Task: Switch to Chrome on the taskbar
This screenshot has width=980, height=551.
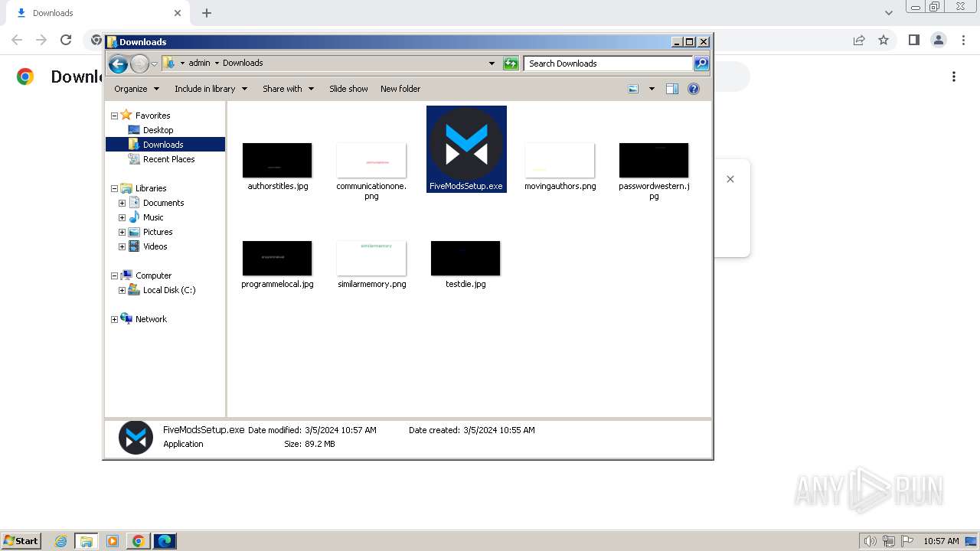Action: [x=138, y=541]
